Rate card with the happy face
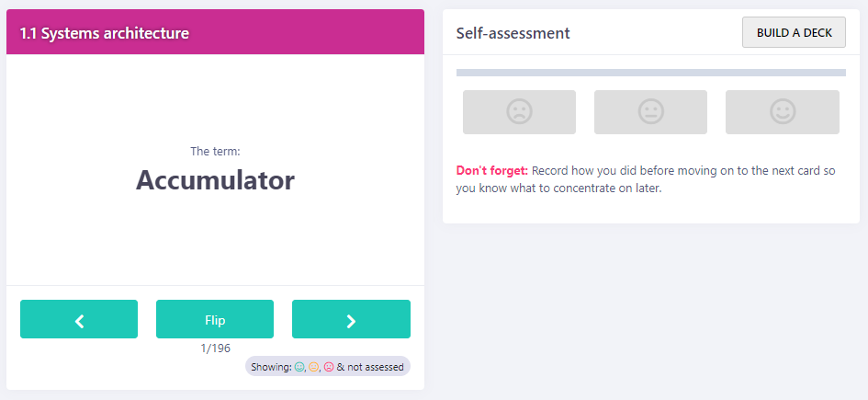 click(x=782, y=112)
